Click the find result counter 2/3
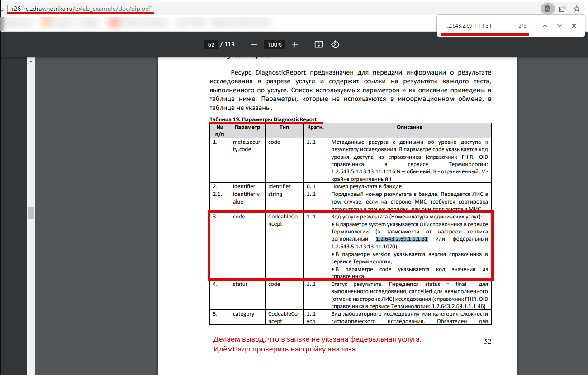The image size is (588, 375). click(x=522, y=26)
